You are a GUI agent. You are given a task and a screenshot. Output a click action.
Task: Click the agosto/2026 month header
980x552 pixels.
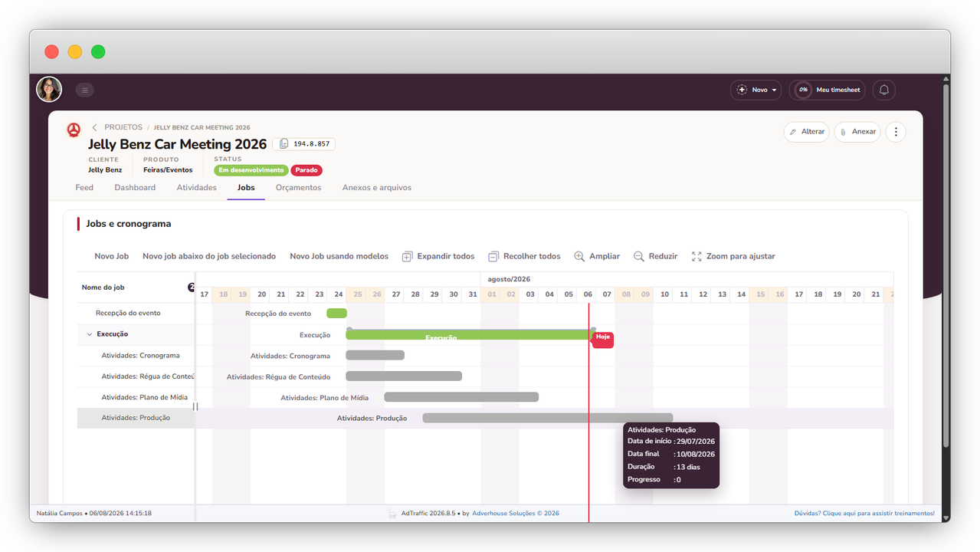tap(509, 279)
